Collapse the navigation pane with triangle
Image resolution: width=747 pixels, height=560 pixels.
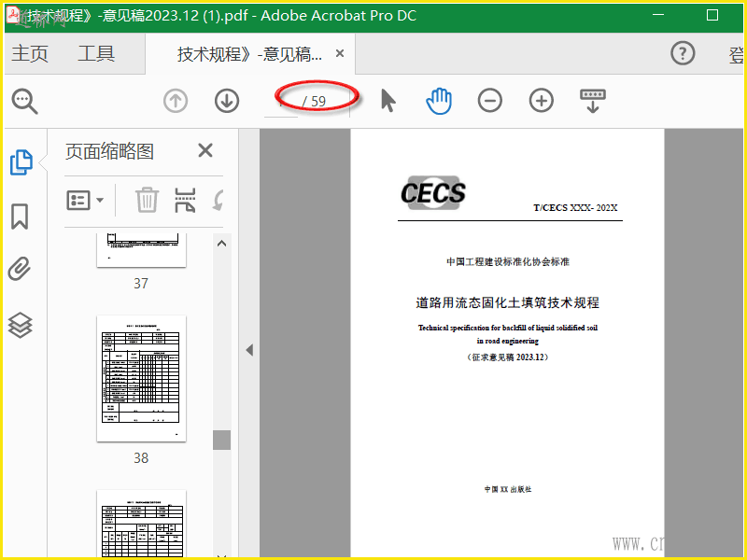[x=249, y=350]
